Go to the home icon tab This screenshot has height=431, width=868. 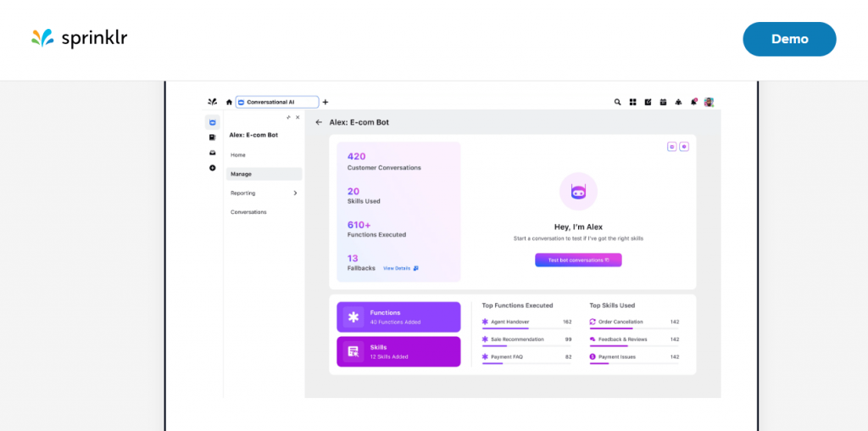[229, 102]
